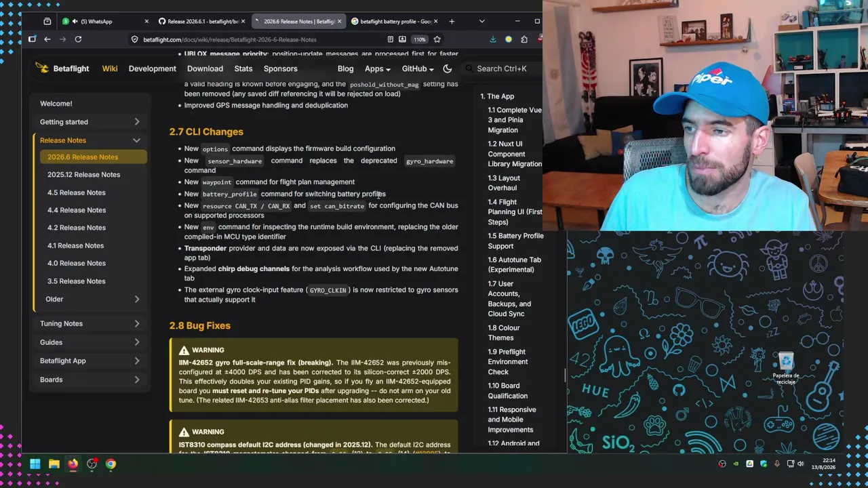
Task: Select the 2026.6 Release Notes tab
Action: (298, 21)
